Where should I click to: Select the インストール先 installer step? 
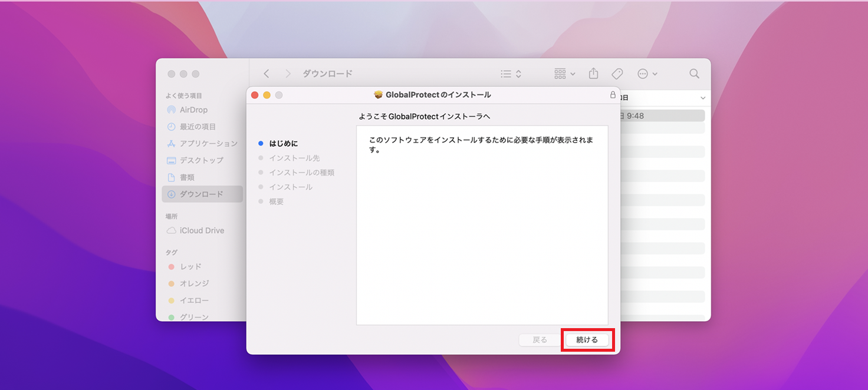tap(294, 158)
